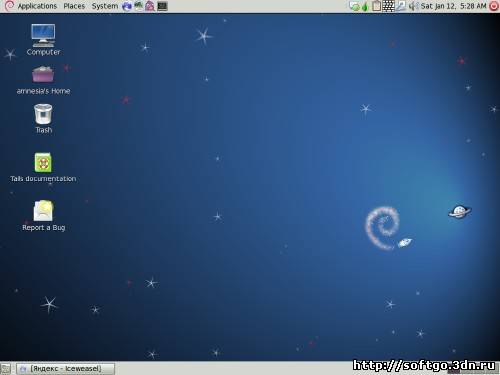Screen dimensions: 500x375
Task: Select the Tails documentation icon
Action: pyautogui.click(x=43, y=167)
